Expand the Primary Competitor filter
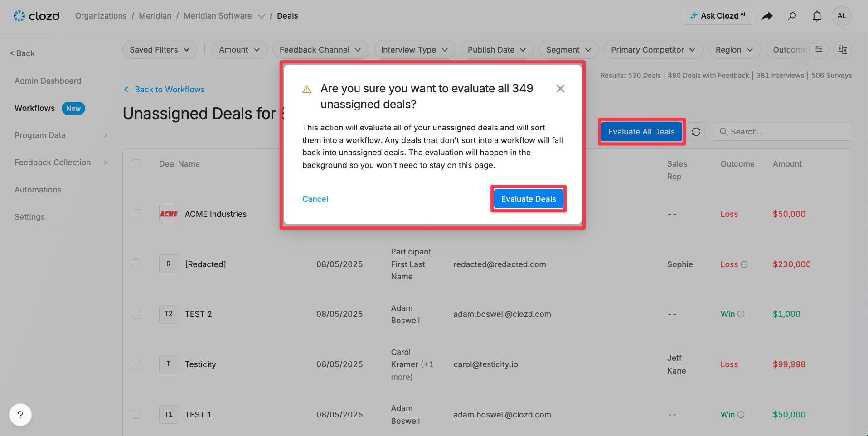The width and height of the screenshot is (868, 436). [653, 50]
